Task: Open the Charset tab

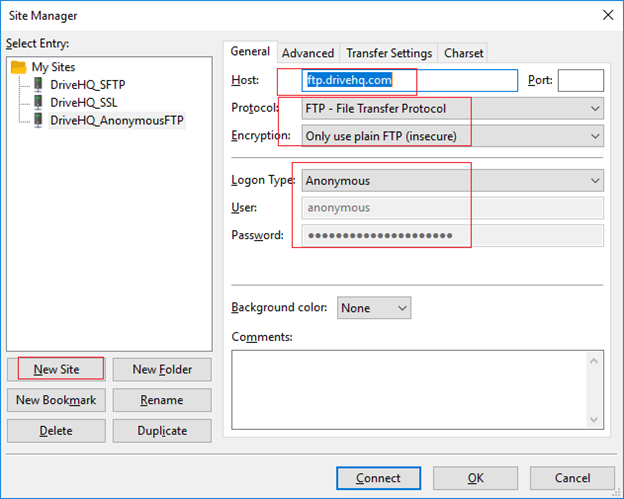Action: point(463,53)
